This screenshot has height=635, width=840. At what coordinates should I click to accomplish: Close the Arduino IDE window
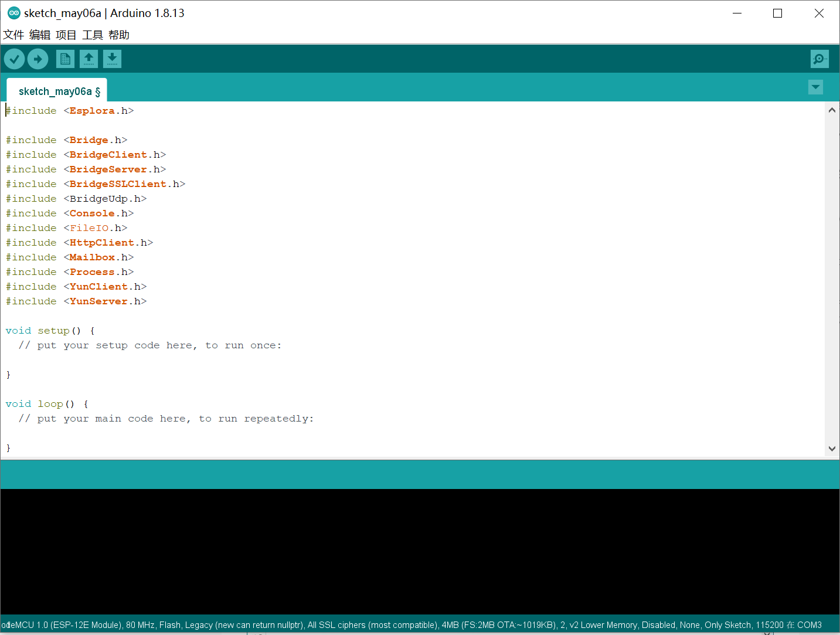click(819, 13)
